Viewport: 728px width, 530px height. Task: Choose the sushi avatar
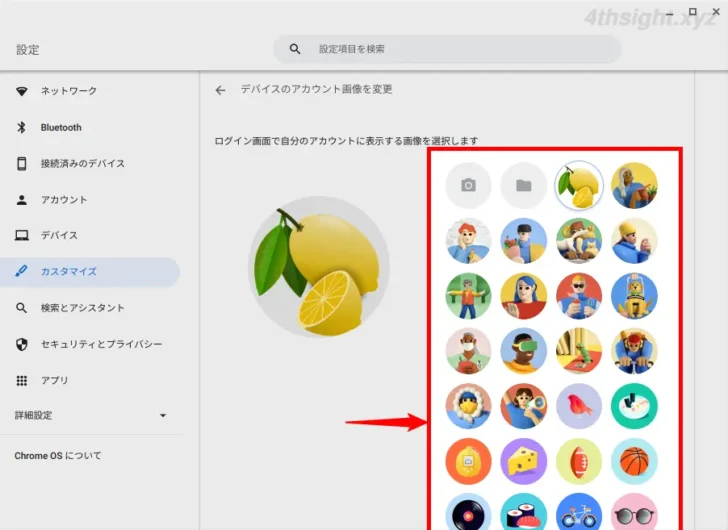point(523,511)
